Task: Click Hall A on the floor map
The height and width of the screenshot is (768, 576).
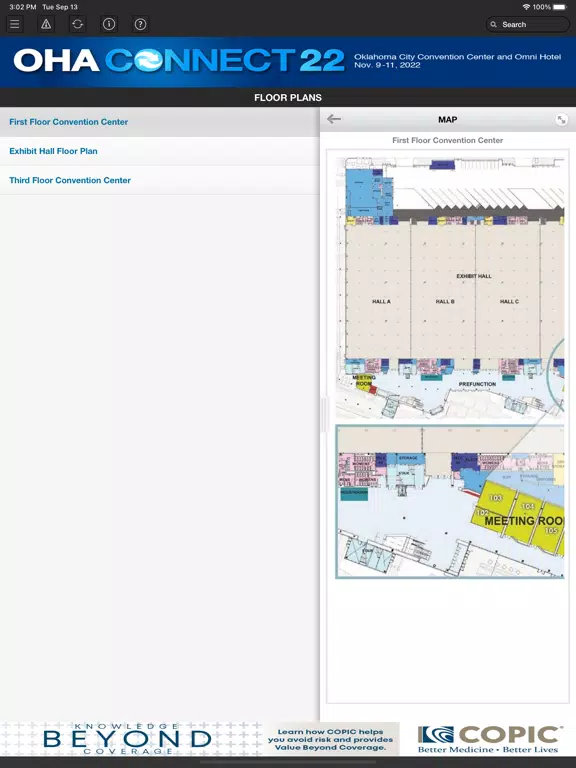Action: 381,302
